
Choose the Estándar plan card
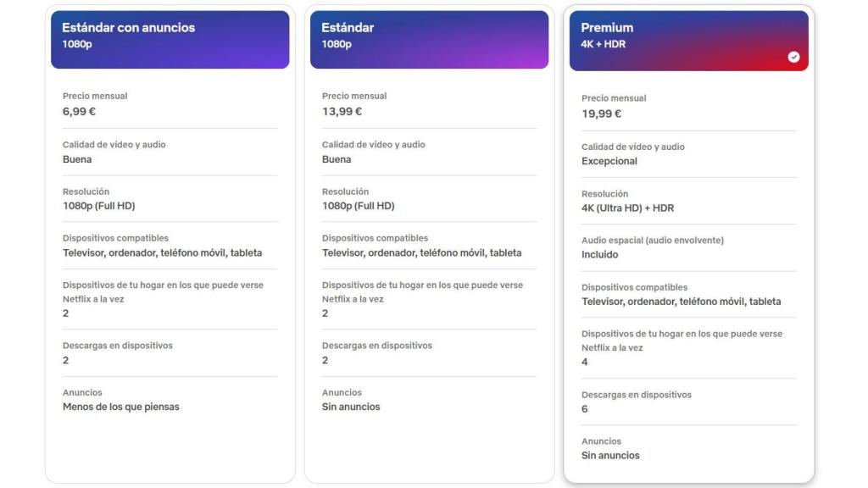click(429, 246)
